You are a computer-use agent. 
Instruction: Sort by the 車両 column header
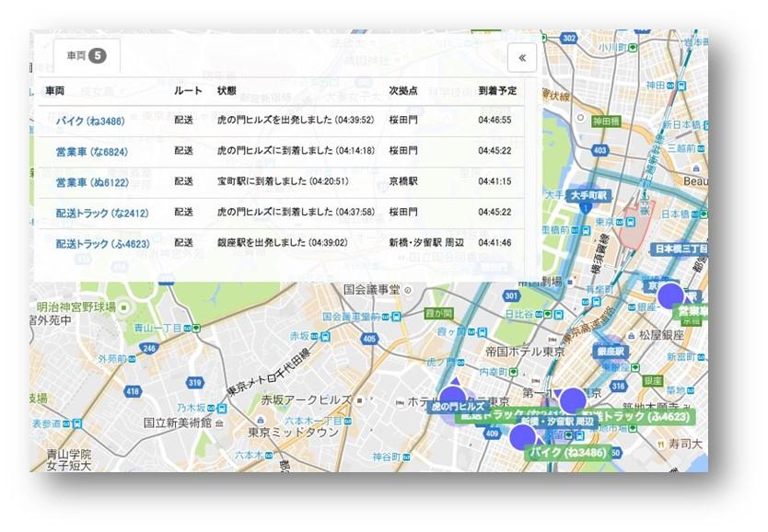pos(55,90)
